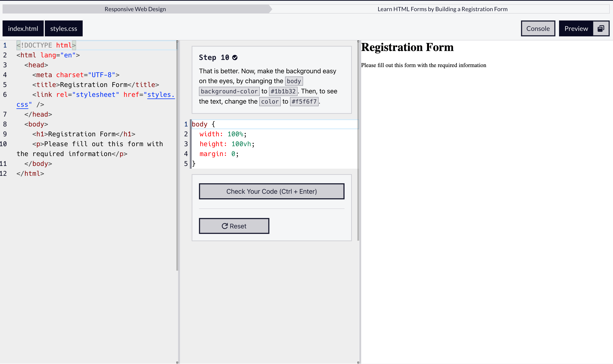Reset the step code
This screenshot has height=364, width=613.
point(234,226)
